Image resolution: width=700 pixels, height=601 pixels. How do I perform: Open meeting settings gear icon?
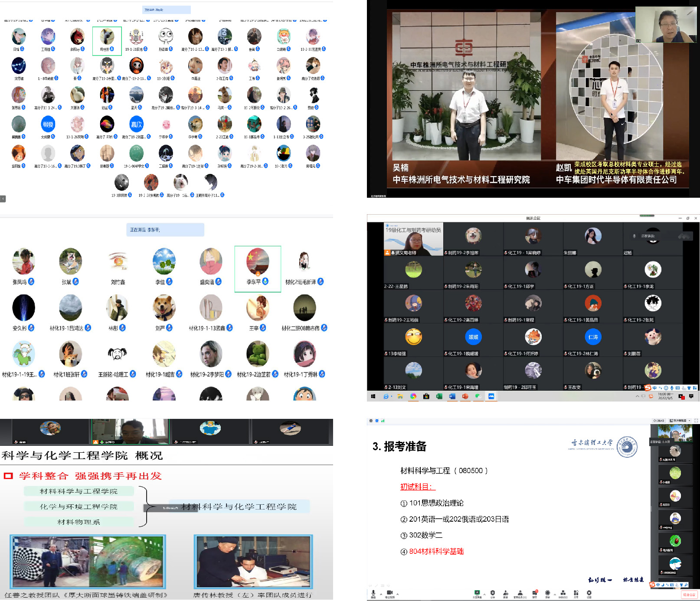pyautogui.click(x=589, y=593)
